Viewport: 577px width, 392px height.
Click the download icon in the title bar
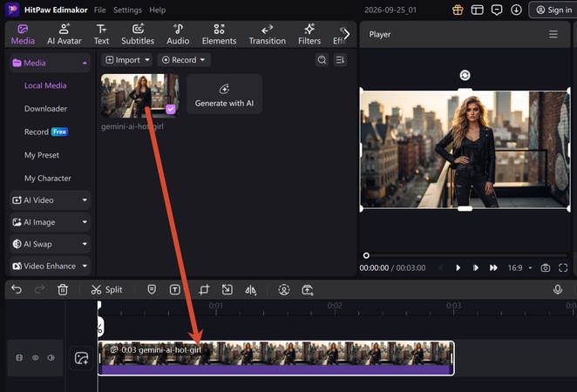coord(516,10)
